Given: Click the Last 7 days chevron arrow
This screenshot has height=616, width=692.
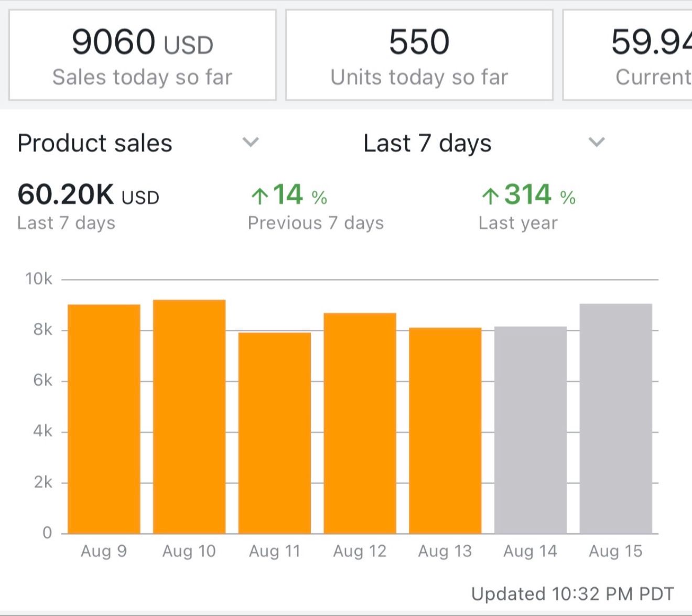Looking at the screenshot, I should point(597,142).
